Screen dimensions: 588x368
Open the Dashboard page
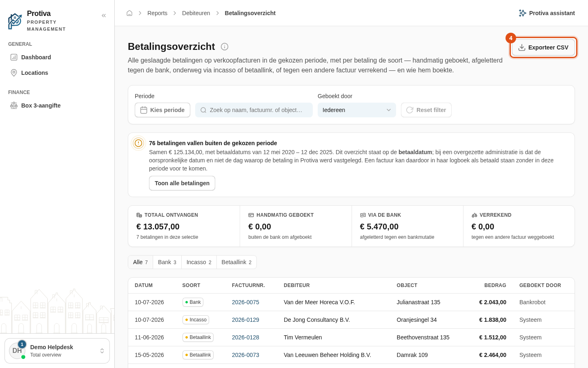point(57,57)
